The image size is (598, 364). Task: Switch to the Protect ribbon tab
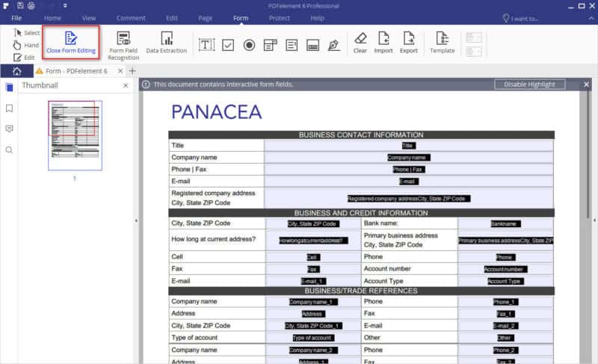[x=279, y=18]
